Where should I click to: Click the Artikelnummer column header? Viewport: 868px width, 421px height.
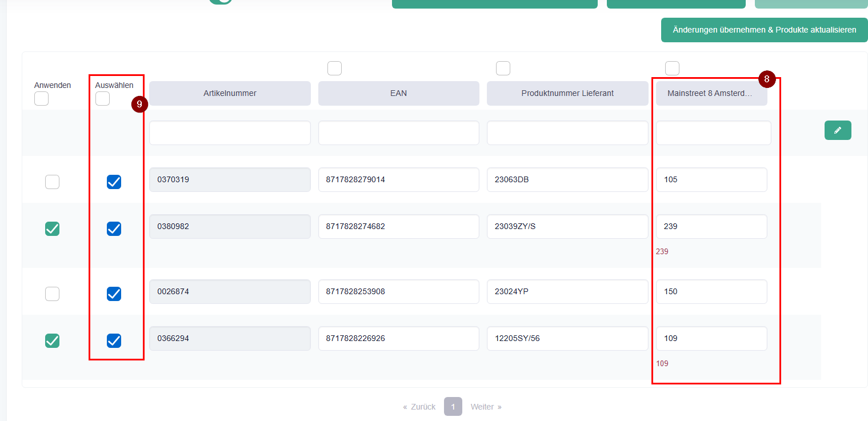coord(230,93)
